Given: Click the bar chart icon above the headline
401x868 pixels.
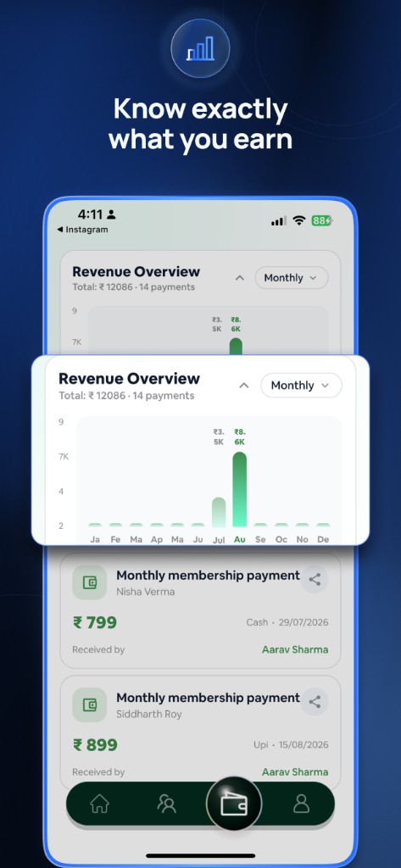Looking at the screenshot, I should click(200, 48).
